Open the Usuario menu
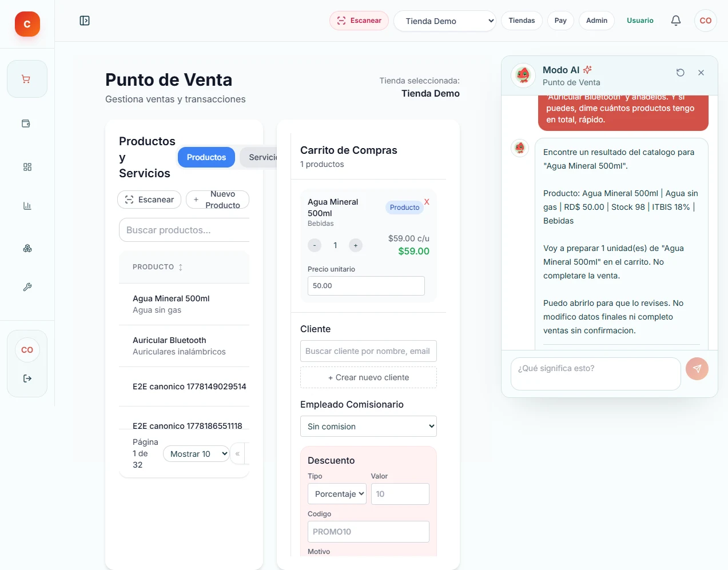The image size is (728, 570). 640,21
